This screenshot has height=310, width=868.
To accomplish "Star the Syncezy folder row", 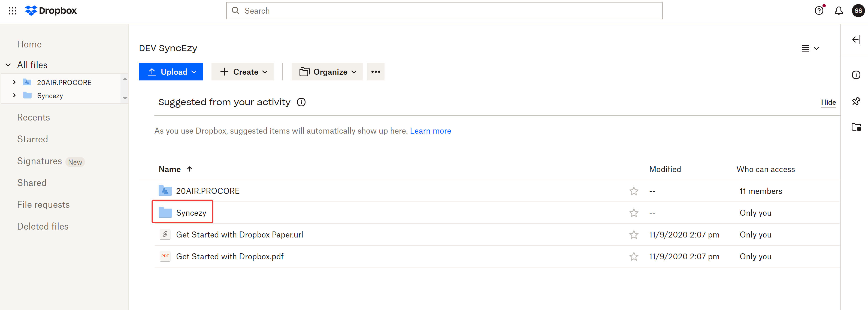I will pos(633,213).
